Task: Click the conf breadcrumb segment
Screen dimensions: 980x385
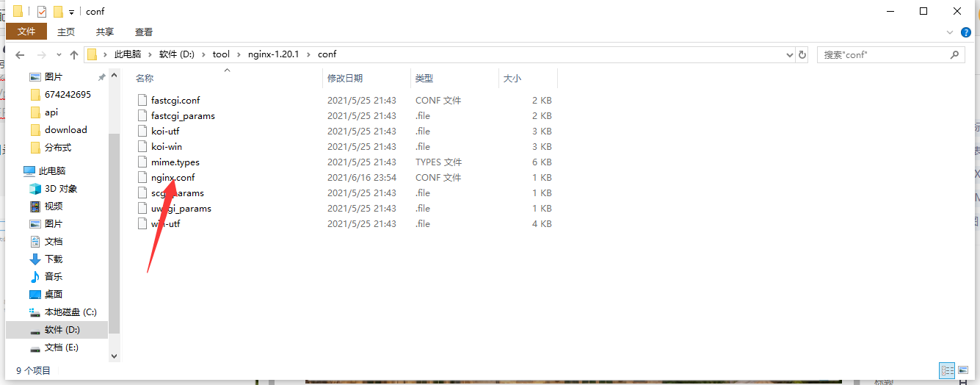Action: click(x=327, y=54)
